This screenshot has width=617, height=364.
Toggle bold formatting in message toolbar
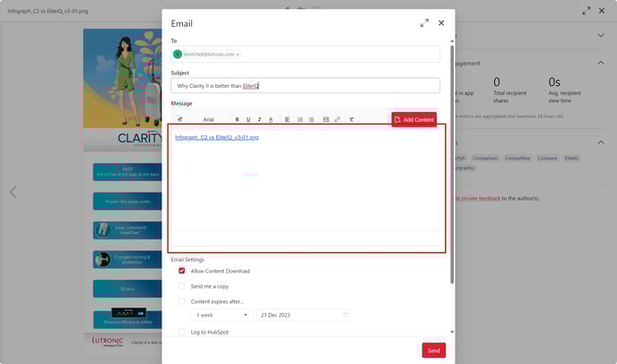238,119
